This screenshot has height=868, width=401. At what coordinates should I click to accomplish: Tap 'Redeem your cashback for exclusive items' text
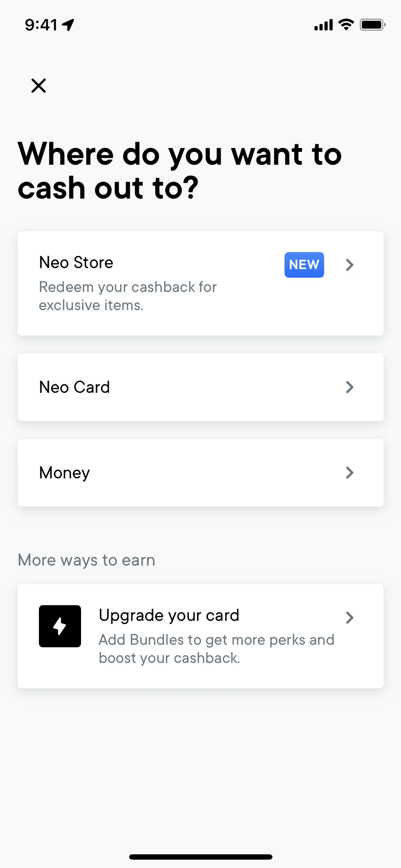[128, 296]
